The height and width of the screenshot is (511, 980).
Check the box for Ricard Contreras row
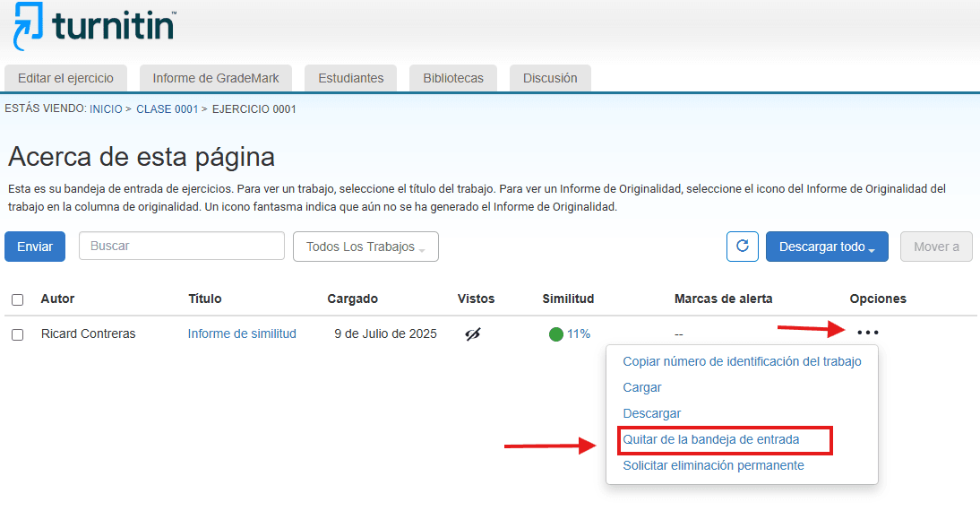click(18, 334)
